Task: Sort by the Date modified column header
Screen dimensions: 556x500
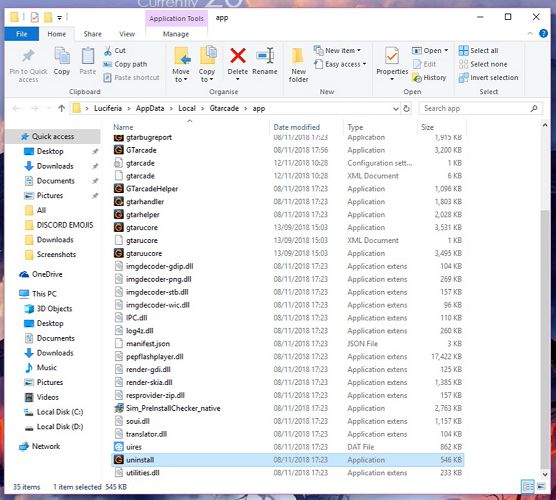Action: click(x=296, y=127)
